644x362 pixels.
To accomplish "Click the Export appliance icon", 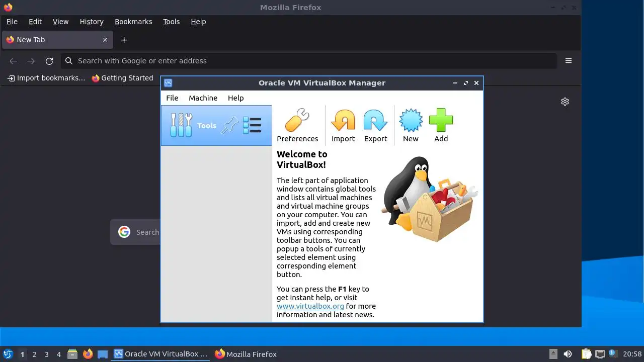I will click(x=375, y=126).
